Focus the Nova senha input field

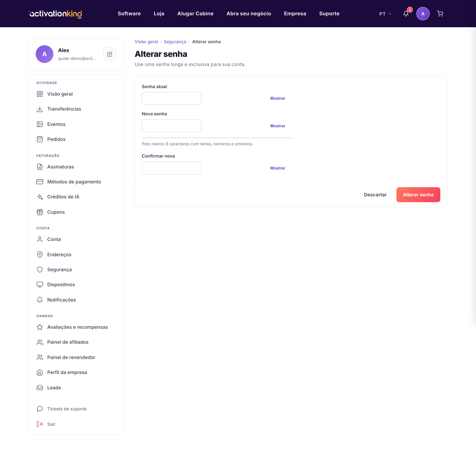172,126
